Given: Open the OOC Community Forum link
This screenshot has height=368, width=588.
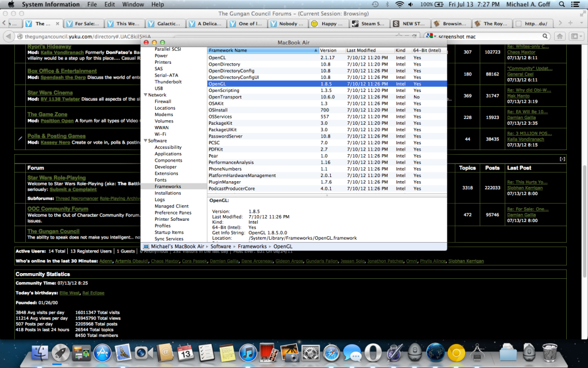Looking at the screenshot, I should [58, 209].
